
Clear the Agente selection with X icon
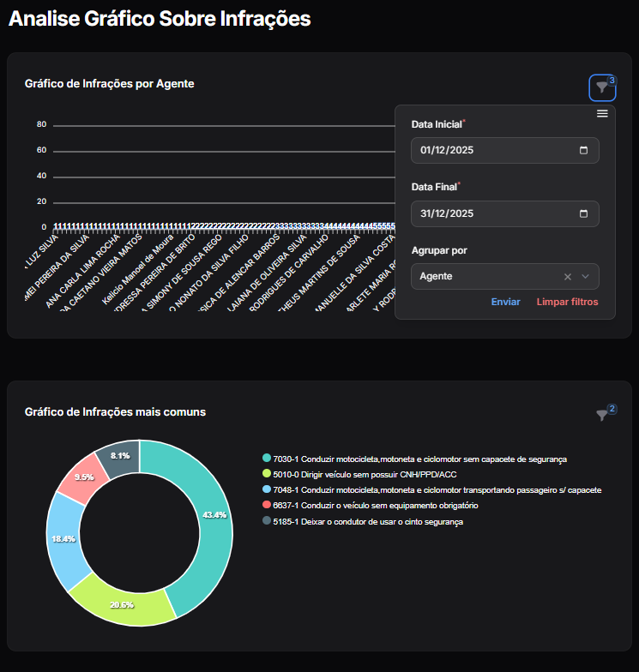[567, 277]
